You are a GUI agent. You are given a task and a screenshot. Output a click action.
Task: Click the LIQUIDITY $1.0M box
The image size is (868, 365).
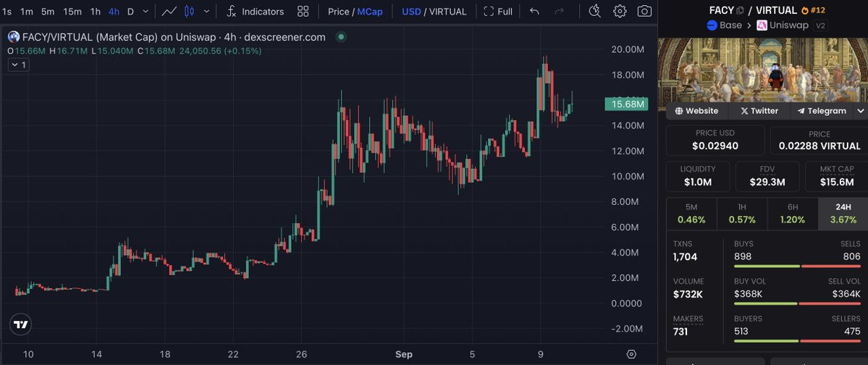697,176
